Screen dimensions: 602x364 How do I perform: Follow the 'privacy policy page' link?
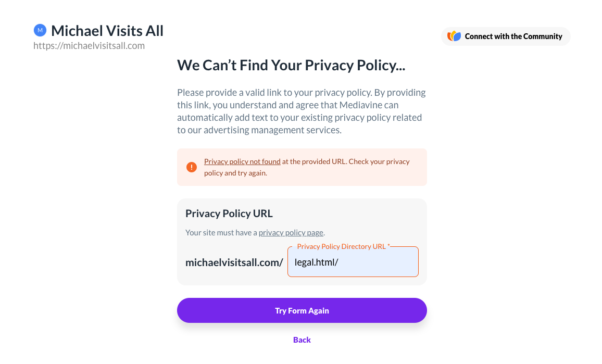(291, 233)
